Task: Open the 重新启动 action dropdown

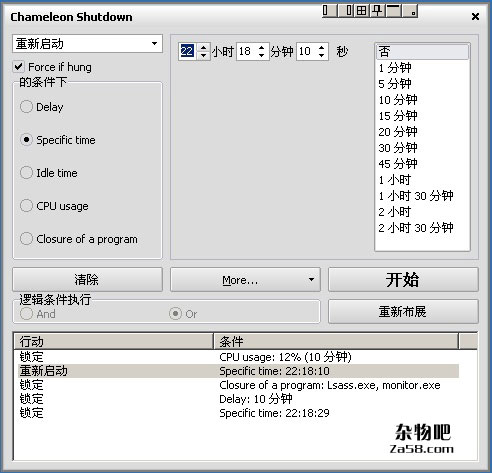Action: tap(87, 44)
